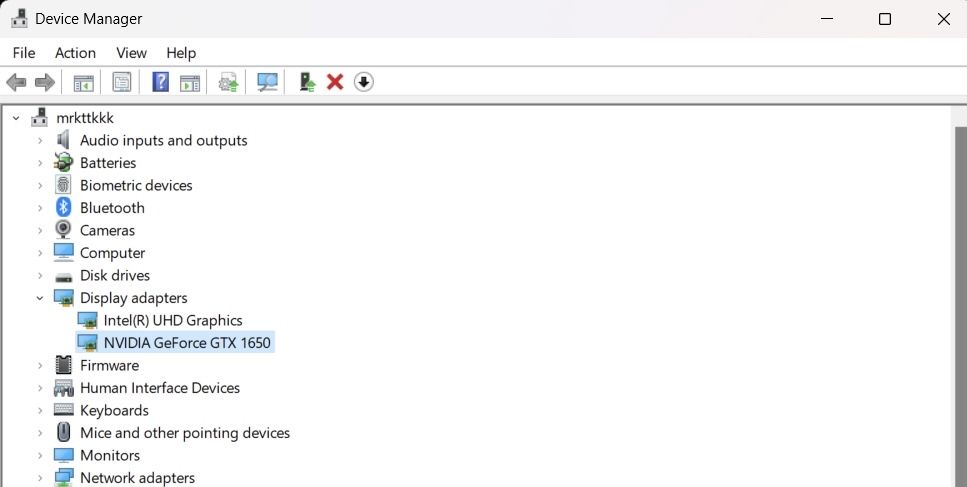The width and height of the screenshot is (967, 487).
Task: Expand the Firmware chevron
Action: (39, 366)
